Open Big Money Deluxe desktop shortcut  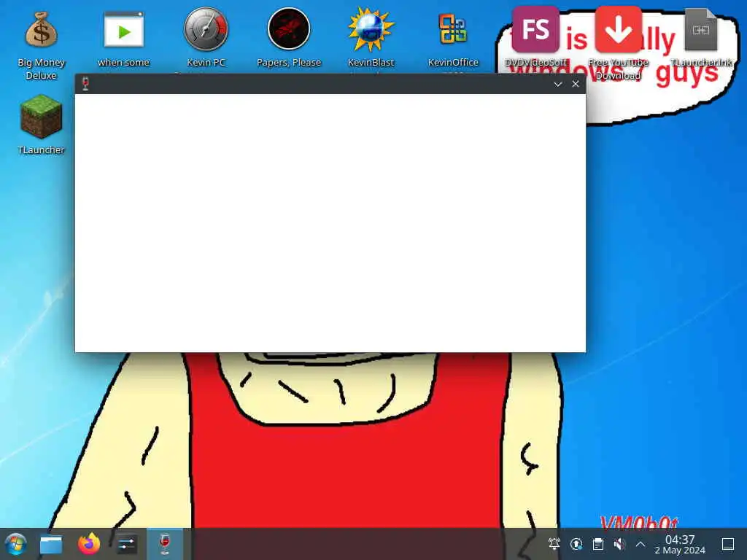click(41, 30)
